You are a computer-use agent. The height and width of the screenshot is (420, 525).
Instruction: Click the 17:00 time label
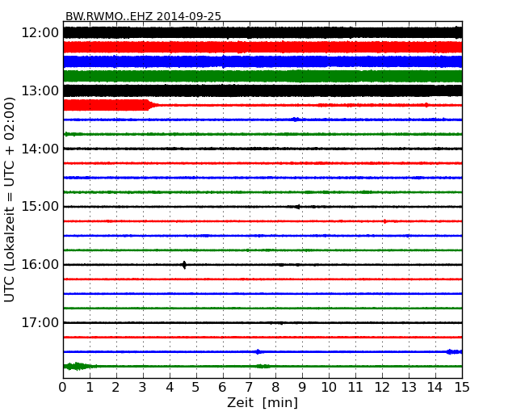[40, 322]
